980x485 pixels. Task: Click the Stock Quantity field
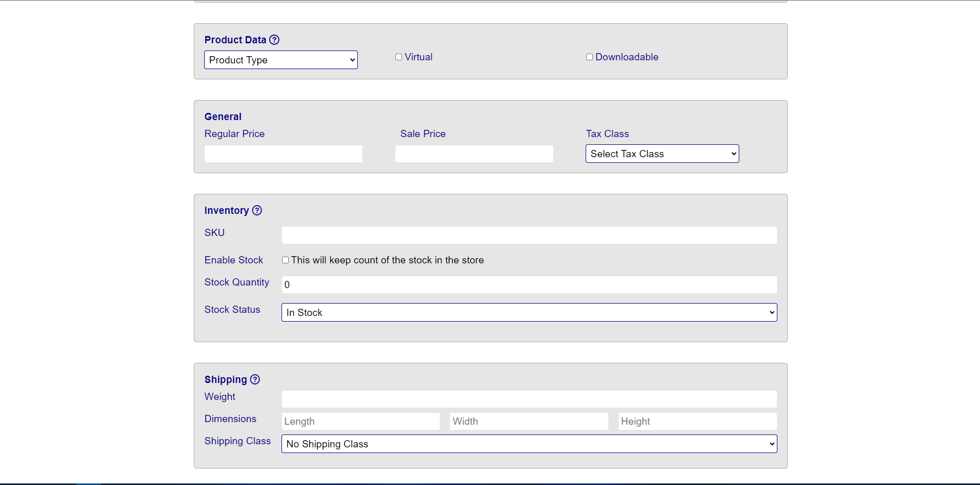(529, 285)
